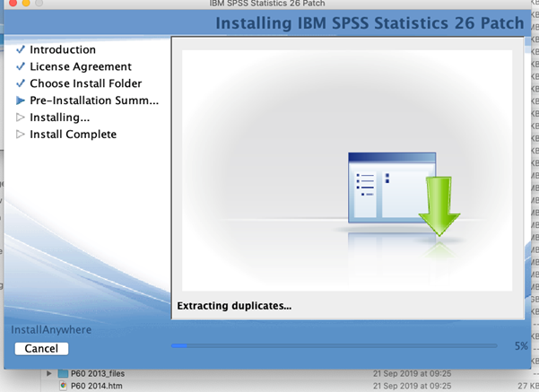Click checkmark beside Choose Install Folder
Image resolution: width=539 pixels, height=392 pixels.
21,83
